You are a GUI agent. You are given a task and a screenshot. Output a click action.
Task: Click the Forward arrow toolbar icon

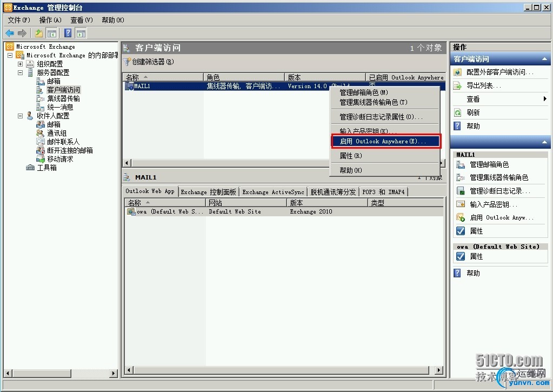22,33
